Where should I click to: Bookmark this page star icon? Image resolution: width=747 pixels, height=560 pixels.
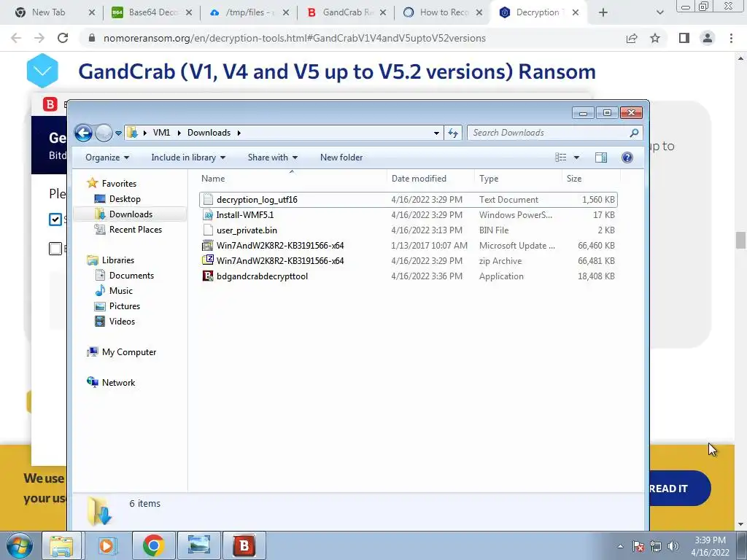tap(655, 38)
